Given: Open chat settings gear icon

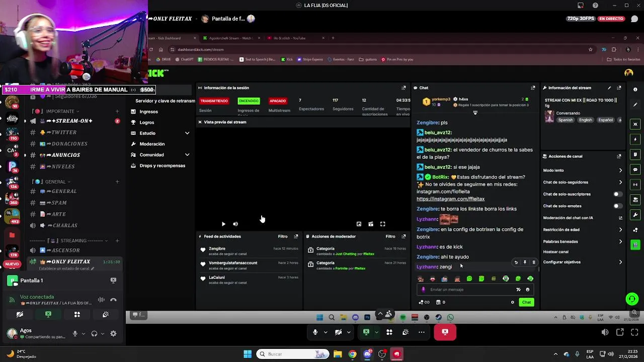Looking at the screenshot, I should pos(513,302).
